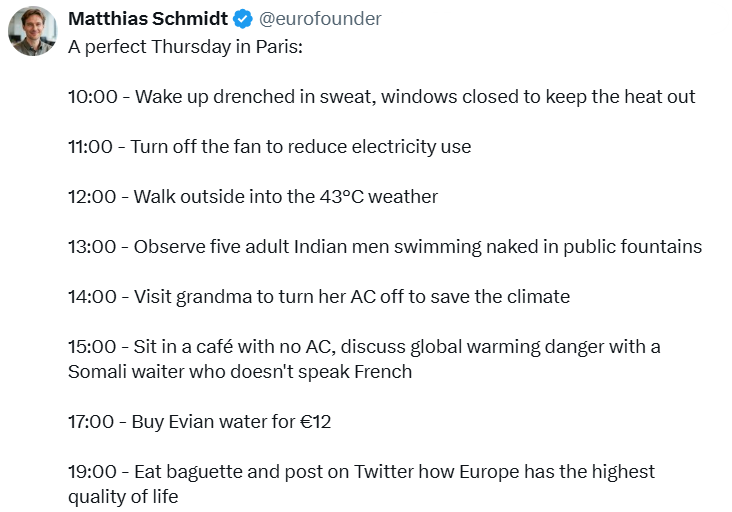The width and height of the screenshot is (732, 512).
Task: Click the word 'Paris' in the first line
Action: tap(279, 47)
